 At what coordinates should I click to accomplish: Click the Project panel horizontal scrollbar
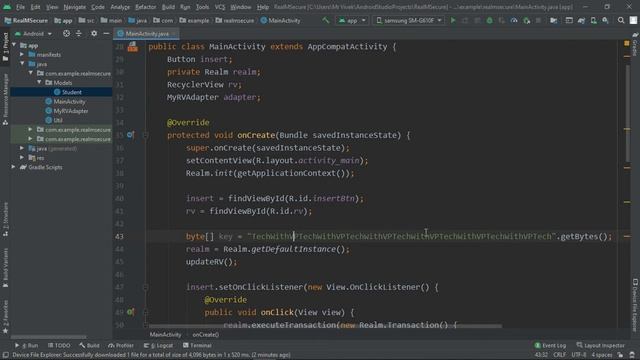(49, 337)
